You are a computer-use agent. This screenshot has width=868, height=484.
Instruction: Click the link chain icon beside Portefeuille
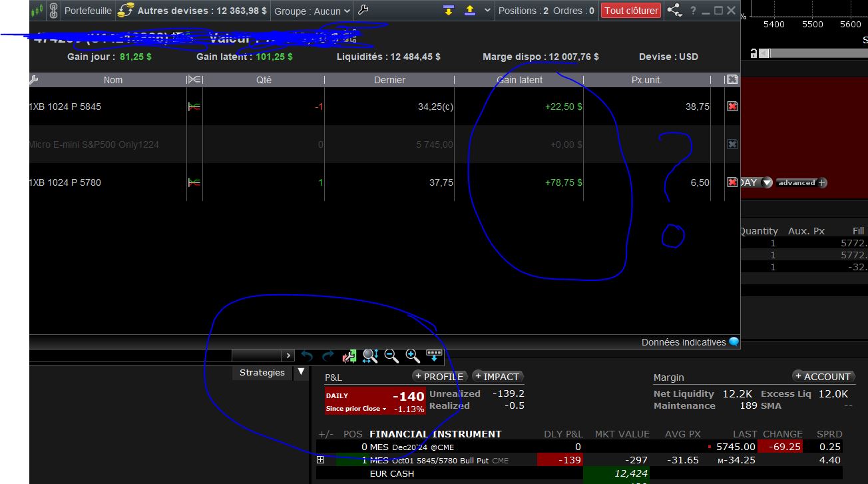click(x=54, y=11)
